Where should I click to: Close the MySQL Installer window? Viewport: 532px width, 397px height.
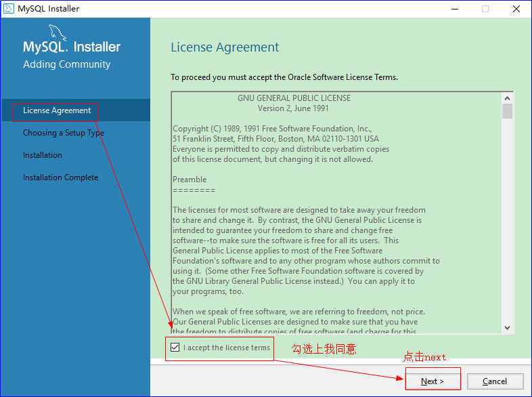pyautogui.click(x=516, y=9)
